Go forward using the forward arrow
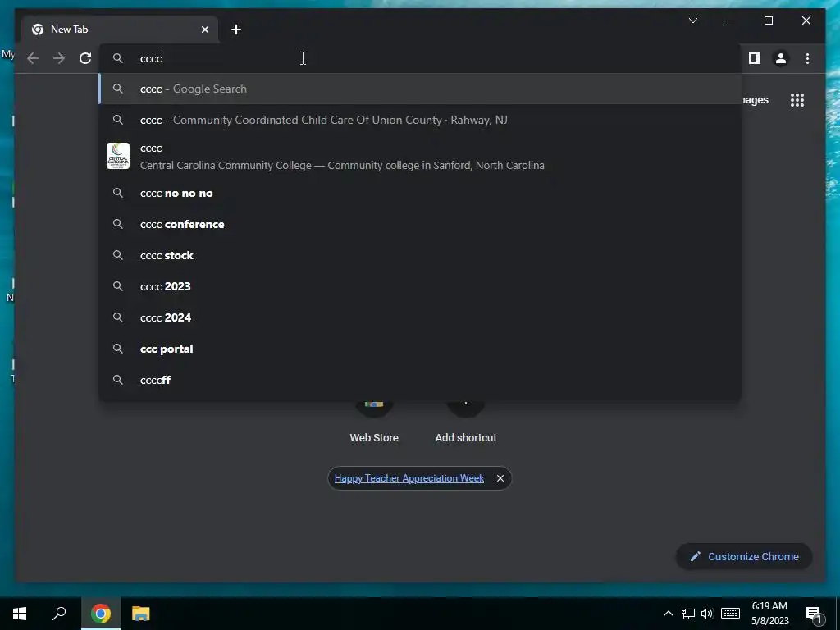Viewport: 840px width, 630px height. pyautogui.click(x=59, y=58)
